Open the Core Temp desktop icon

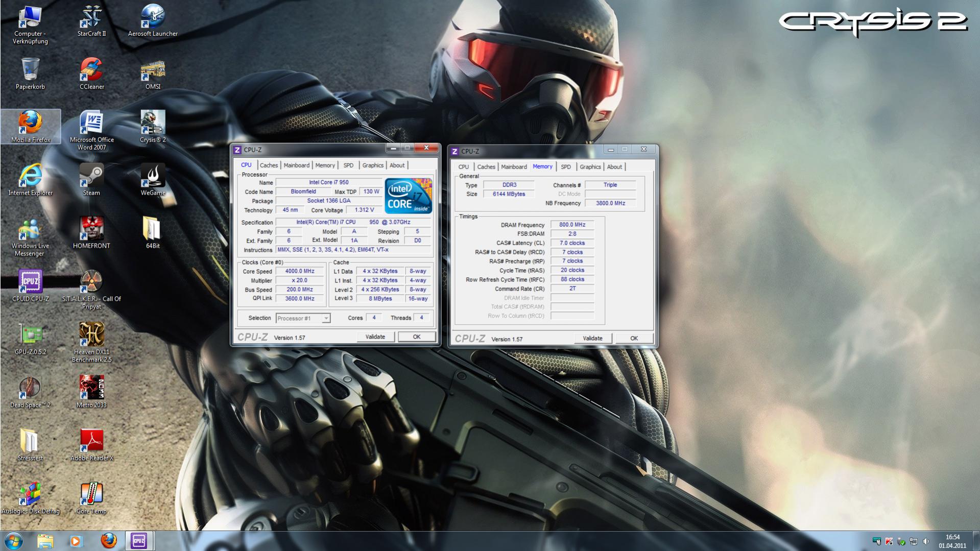point(91,498)
